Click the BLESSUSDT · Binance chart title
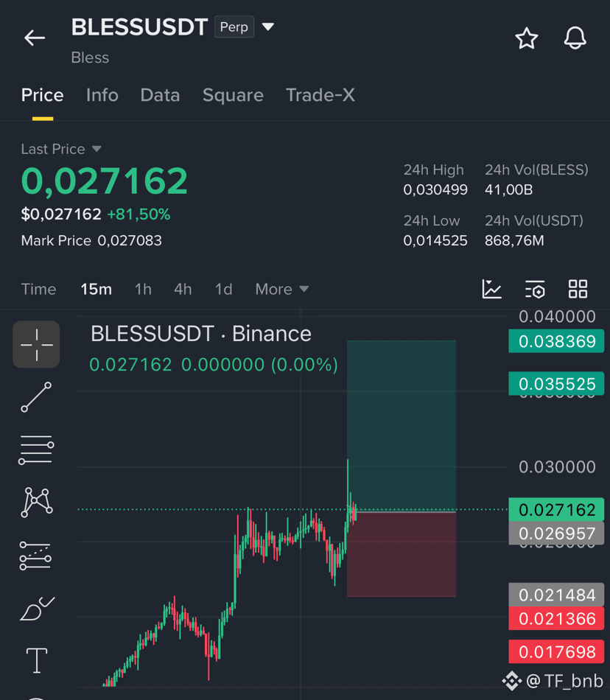The image size is (610, 700). pos(201,334)
